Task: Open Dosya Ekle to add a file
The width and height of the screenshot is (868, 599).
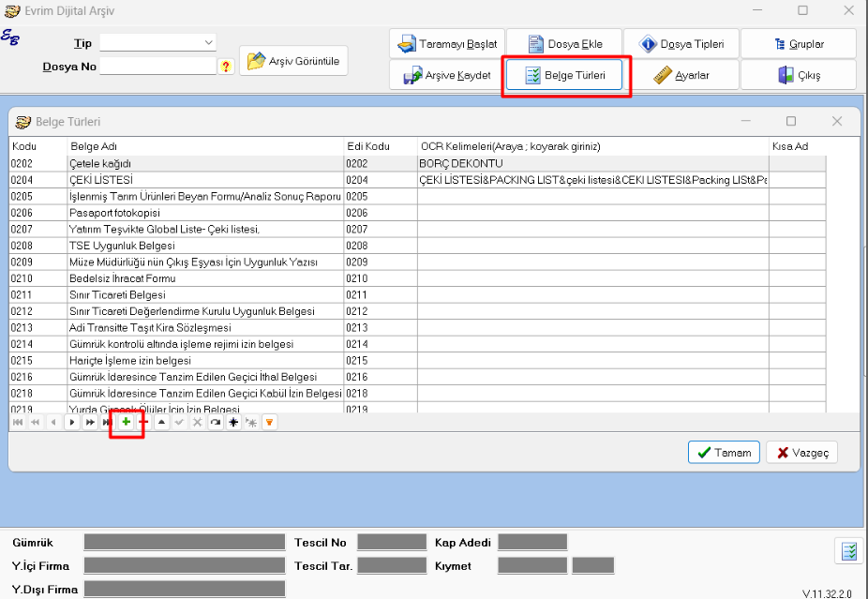Action: click(563, 44)
